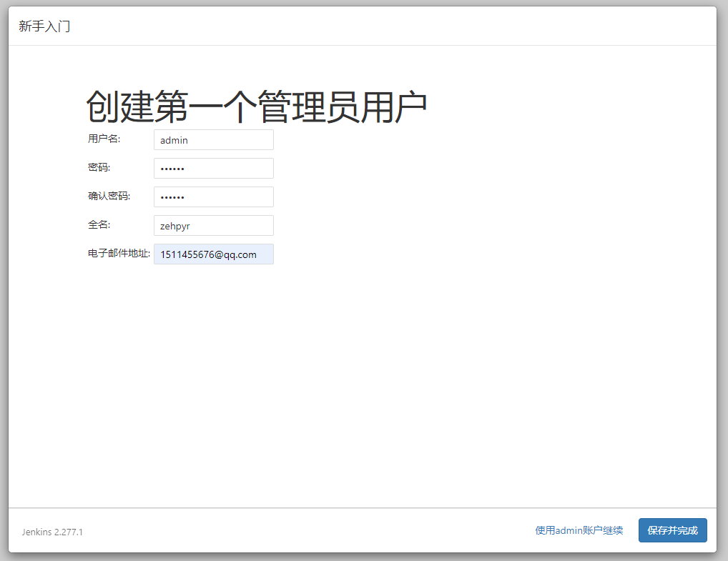This screenshot has width=728, height=561.
Task: Click the full name field to edit zehpyr
Action: (213, 225)
